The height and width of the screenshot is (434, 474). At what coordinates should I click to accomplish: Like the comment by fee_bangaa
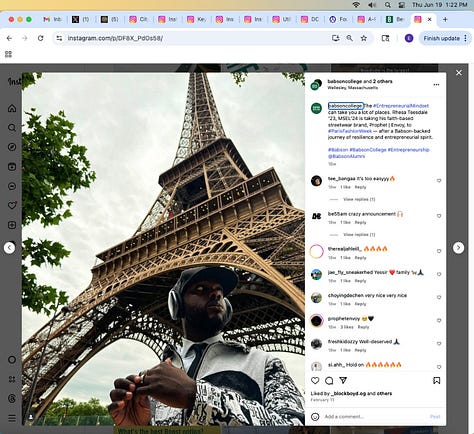point(439,181)
